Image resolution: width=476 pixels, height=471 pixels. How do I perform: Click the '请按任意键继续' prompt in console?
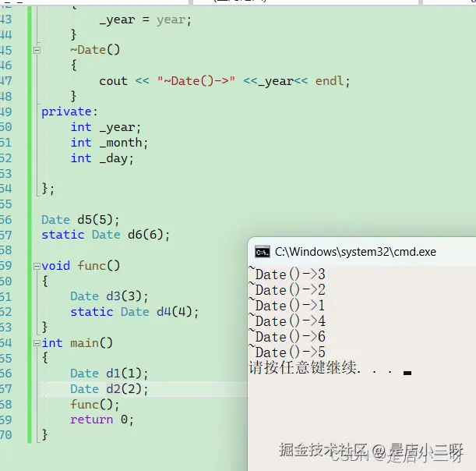pyautogui.click(x=302, y=367)
